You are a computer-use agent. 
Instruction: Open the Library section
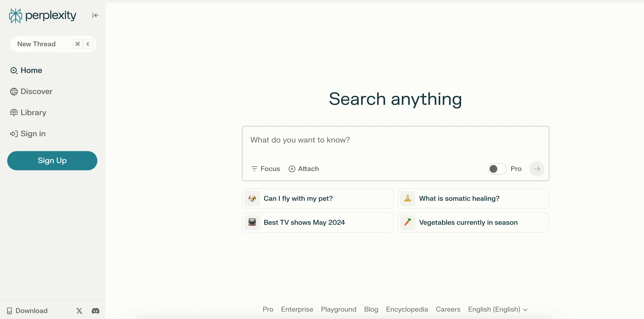[28, 113]
